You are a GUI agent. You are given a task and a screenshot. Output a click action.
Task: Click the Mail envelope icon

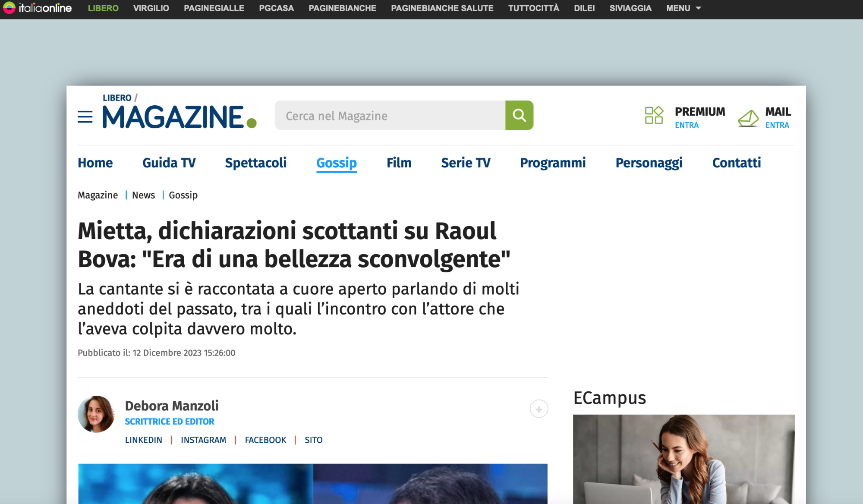coord(748,117)
